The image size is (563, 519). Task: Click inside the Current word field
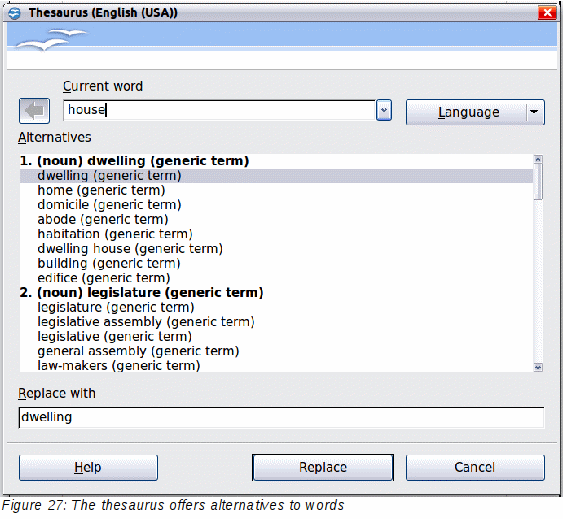point(219,110)
